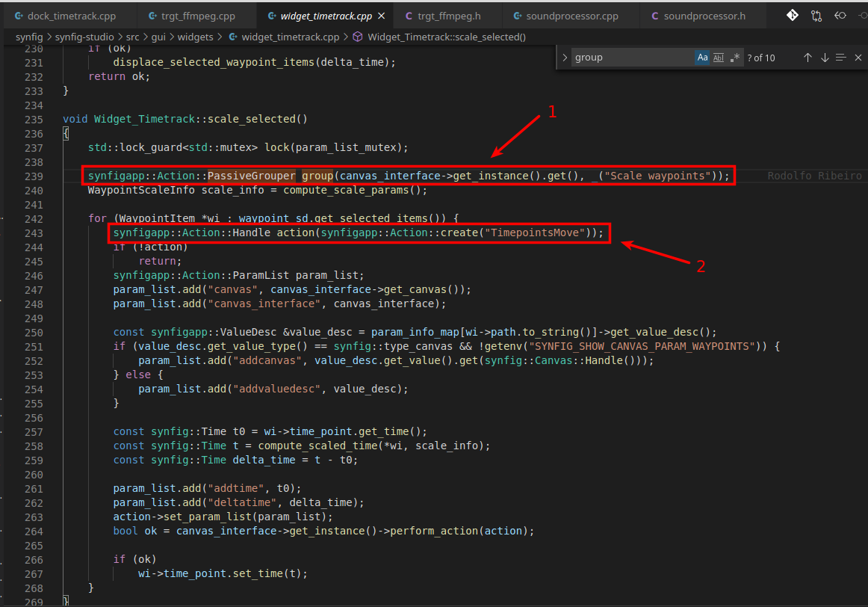The width and height of the screenshot is (868, 607).
Task: Open the synfig breadcrumb dropdown
Action: point(29,37)
